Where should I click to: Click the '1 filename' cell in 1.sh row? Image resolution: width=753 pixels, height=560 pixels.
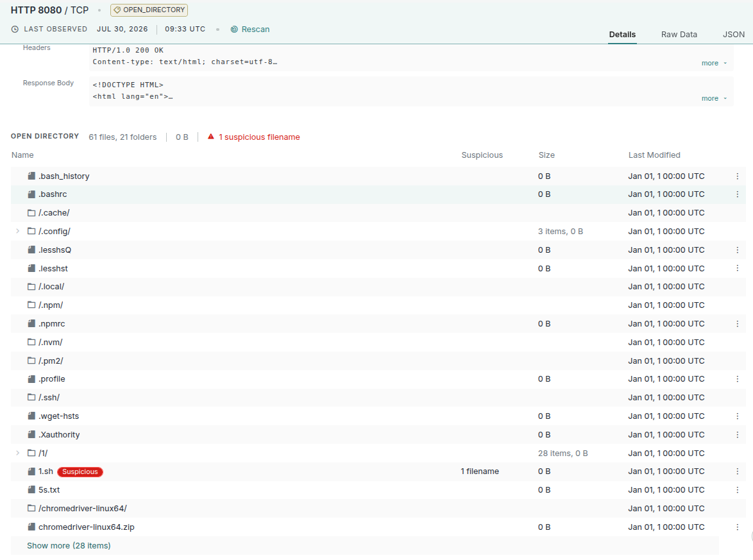480,471
